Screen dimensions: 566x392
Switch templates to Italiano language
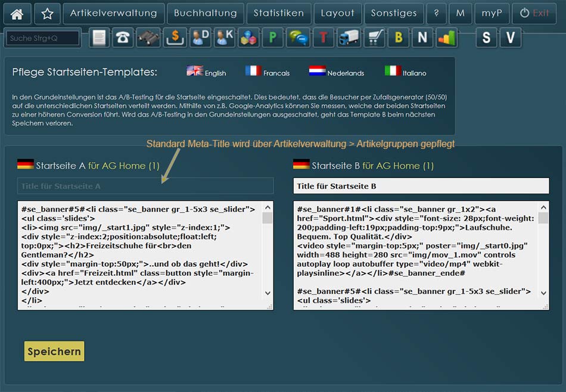[x=405, y=71]
